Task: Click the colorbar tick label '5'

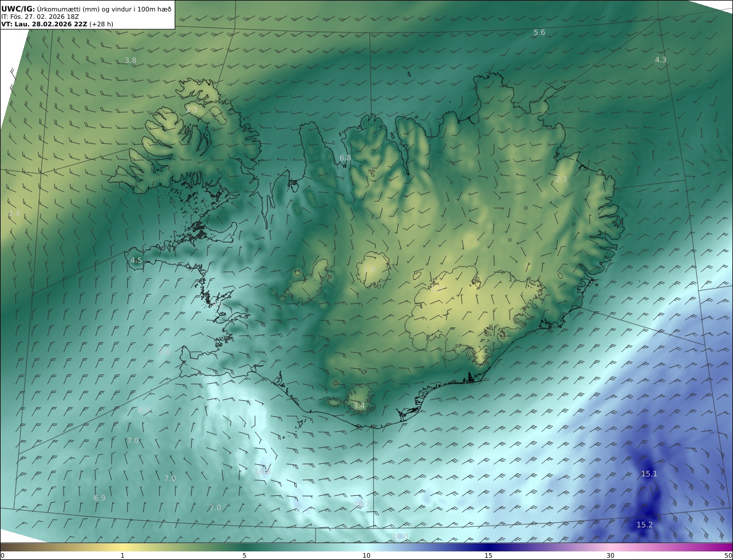Action: pos(245,555)
